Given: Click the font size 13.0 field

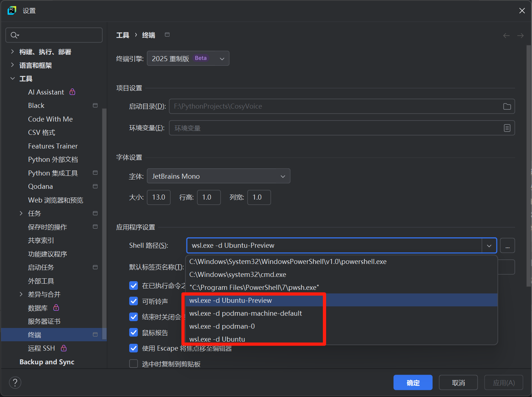Looking at the screenshot, I should pyautogui.click(x=159, y=197).
